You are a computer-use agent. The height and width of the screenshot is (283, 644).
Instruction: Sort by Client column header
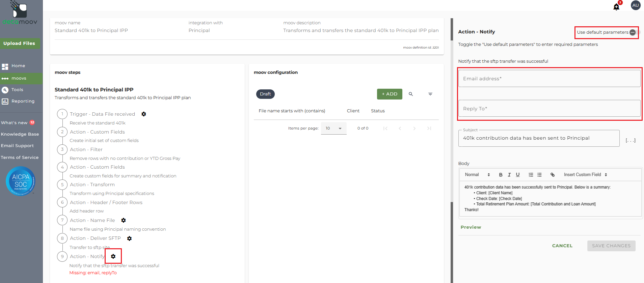353,111
